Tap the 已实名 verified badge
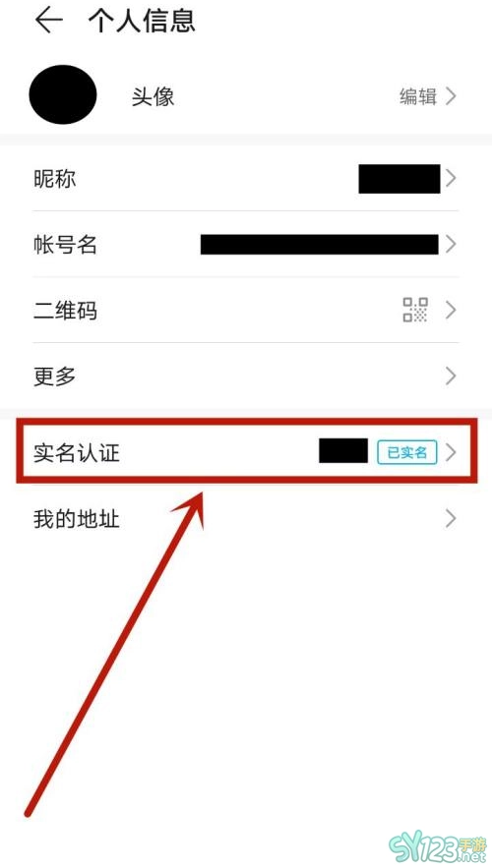This screenshot has height=868, width=492. point(407,452)
